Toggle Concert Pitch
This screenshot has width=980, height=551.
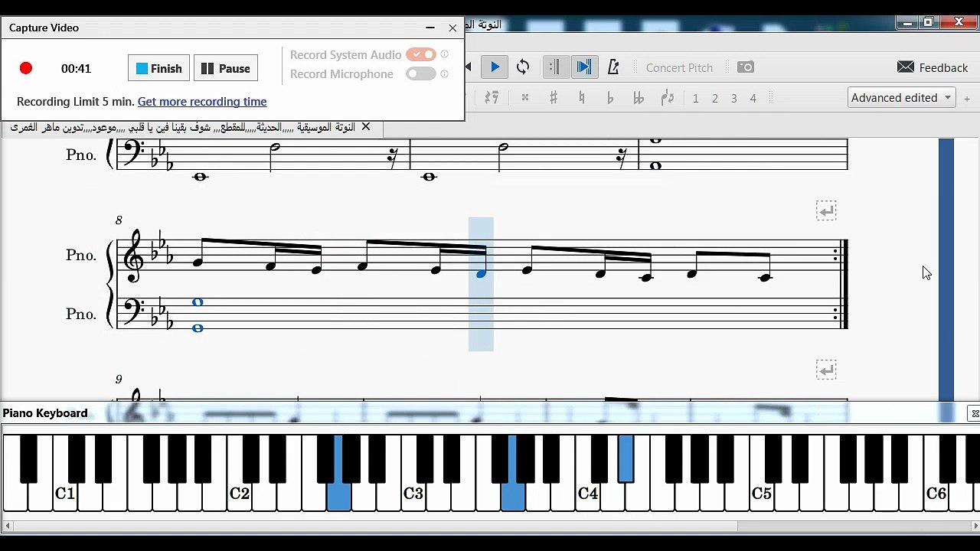pyautogui.click(x=679, y=67)
